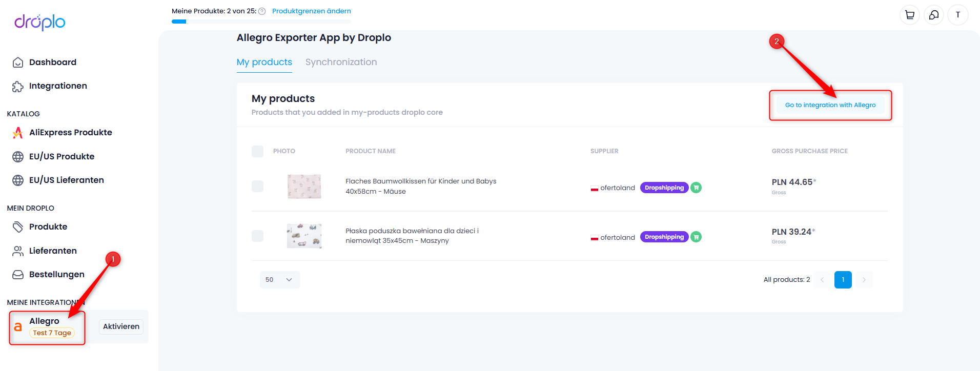Screen dimensions: 980x371
Task: Click green cart icon in Flaches Baumwollkissen row
Action: [x=696, y=188]
